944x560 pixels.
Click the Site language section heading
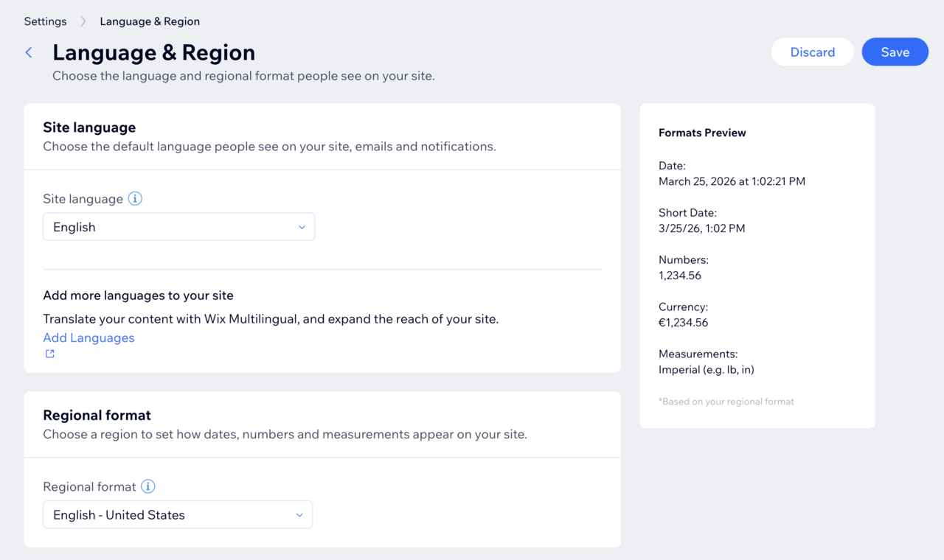click(x=89, y=127)
